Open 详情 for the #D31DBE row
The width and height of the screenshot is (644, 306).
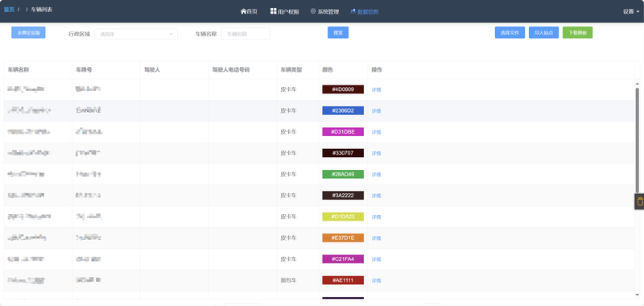coord(376,132)
